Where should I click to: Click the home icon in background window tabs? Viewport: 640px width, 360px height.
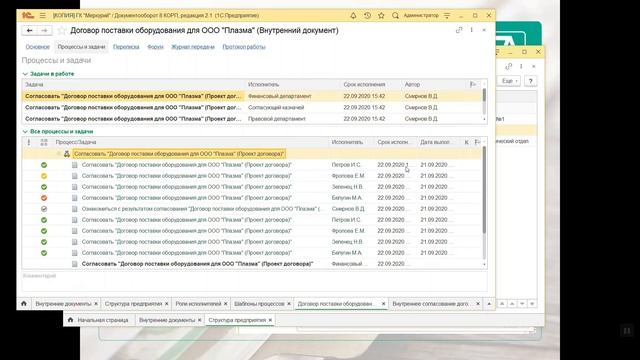pos(70,320)
